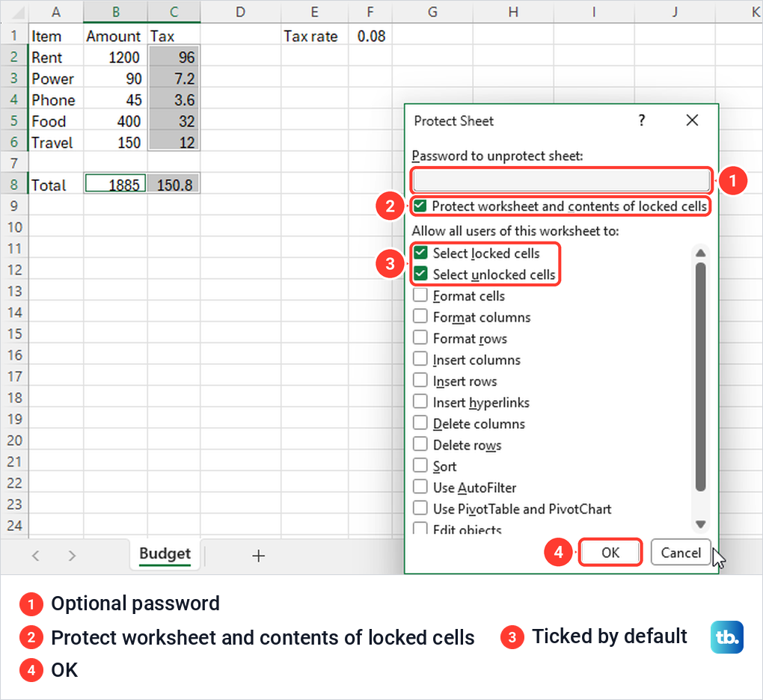
Task: Click the 'Tax rate' label cell
Action: coord(315,35)
